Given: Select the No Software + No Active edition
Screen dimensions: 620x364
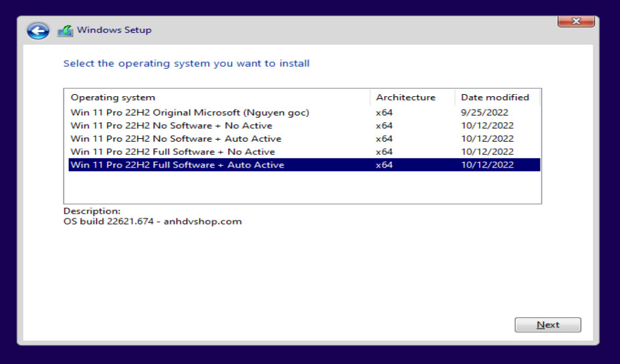Looking at the screenshot, I should point(304,126).
